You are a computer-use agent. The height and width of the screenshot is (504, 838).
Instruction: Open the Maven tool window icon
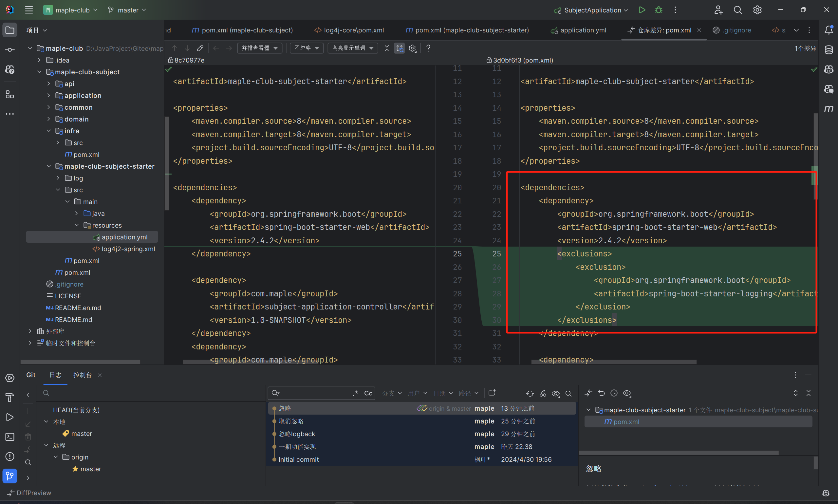pyautogui.click(x=829, y=109)
